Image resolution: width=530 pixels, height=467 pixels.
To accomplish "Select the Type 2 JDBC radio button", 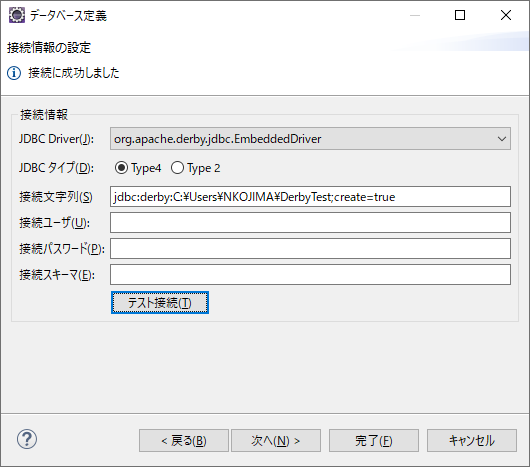I will [x=177, y=168].
